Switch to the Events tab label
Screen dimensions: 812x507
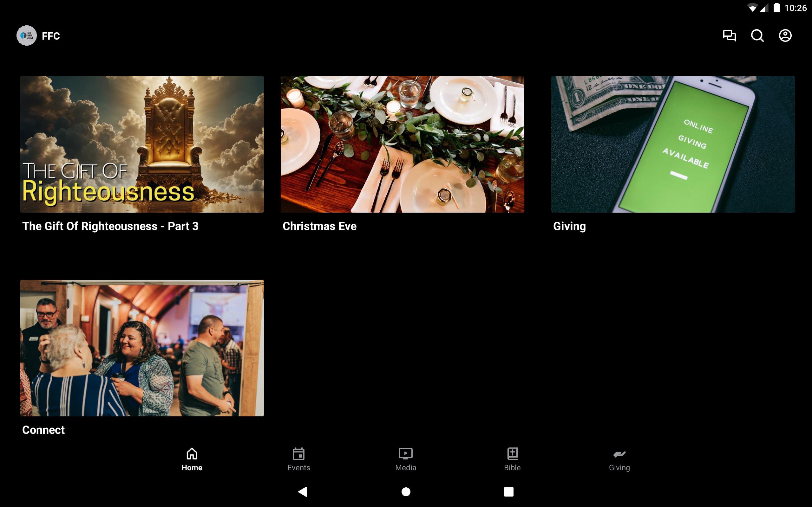(298, 467)
